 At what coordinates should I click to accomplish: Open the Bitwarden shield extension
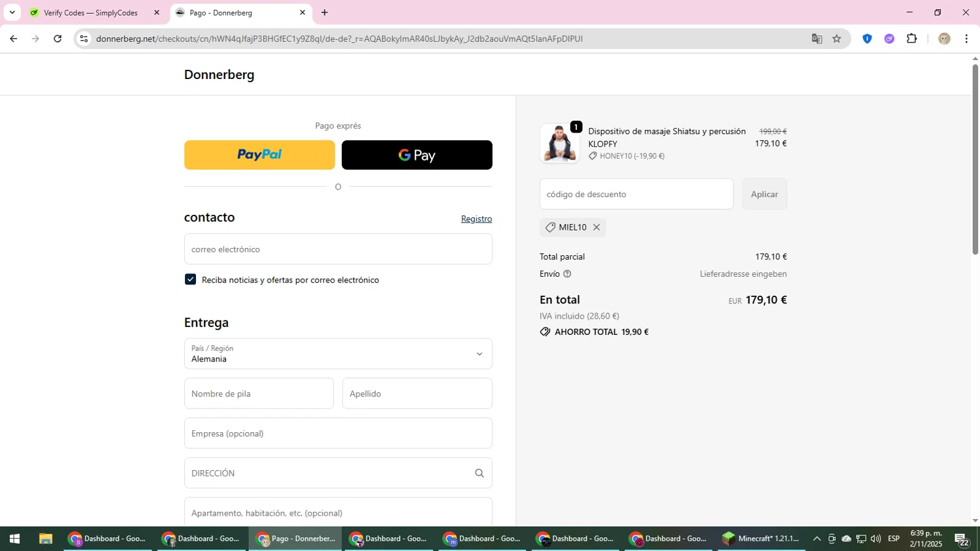[867, 39]
